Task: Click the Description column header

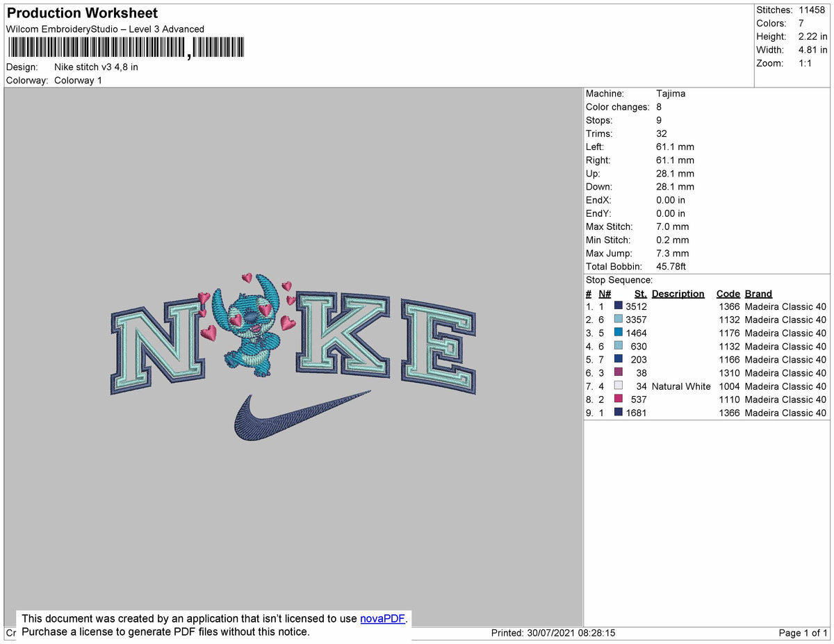Action: pos(678,293)
